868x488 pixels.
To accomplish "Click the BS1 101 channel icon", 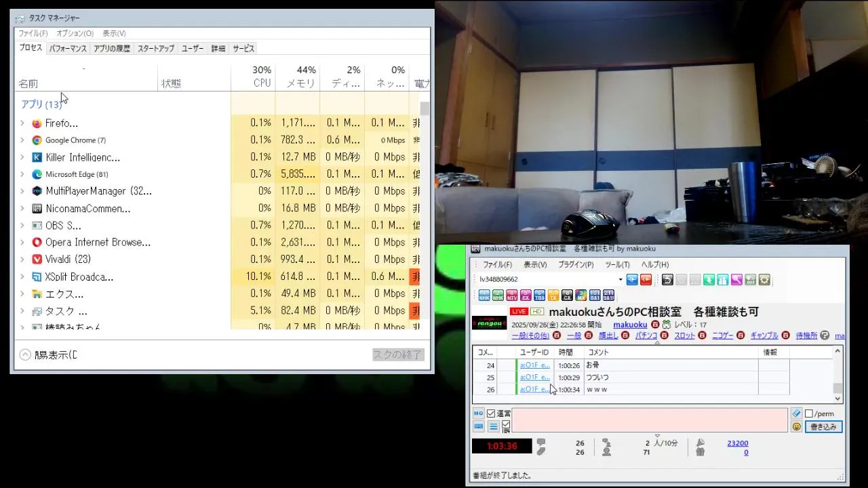I will 595,295.
